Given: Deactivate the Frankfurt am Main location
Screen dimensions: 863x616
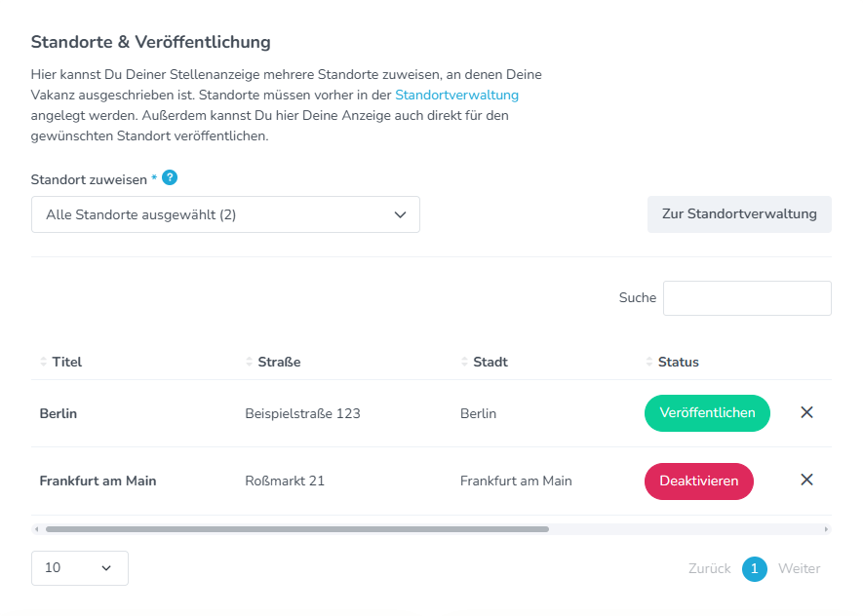Looking at the screenshot, I should [698, 481].
